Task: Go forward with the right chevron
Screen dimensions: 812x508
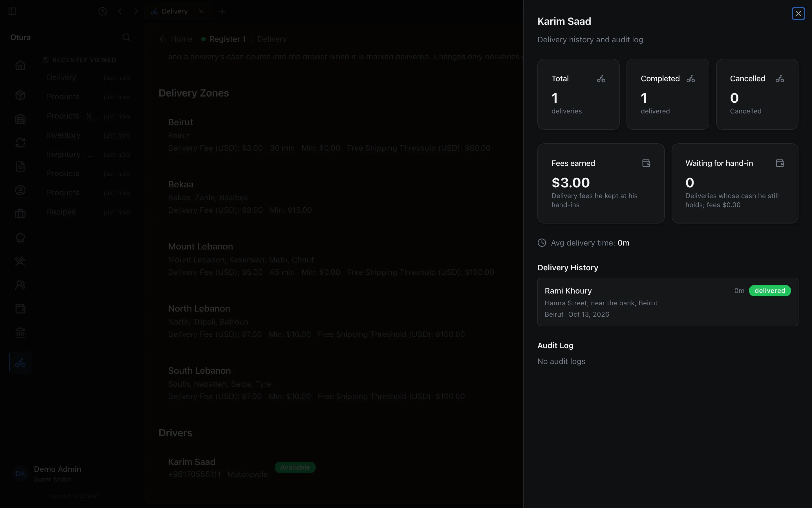Action: pyautogui.click(x=136, y=11)
